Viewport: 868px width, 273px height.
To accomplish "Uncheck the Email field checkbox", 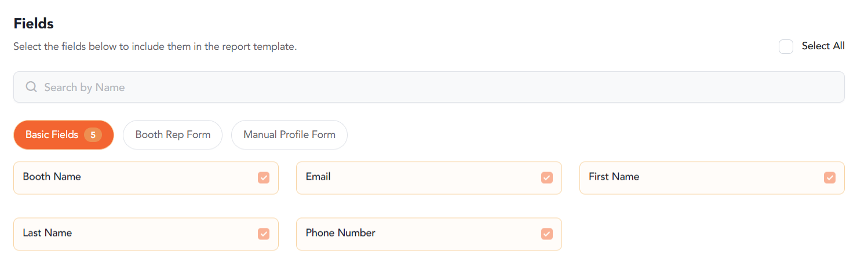I will 546,178.
